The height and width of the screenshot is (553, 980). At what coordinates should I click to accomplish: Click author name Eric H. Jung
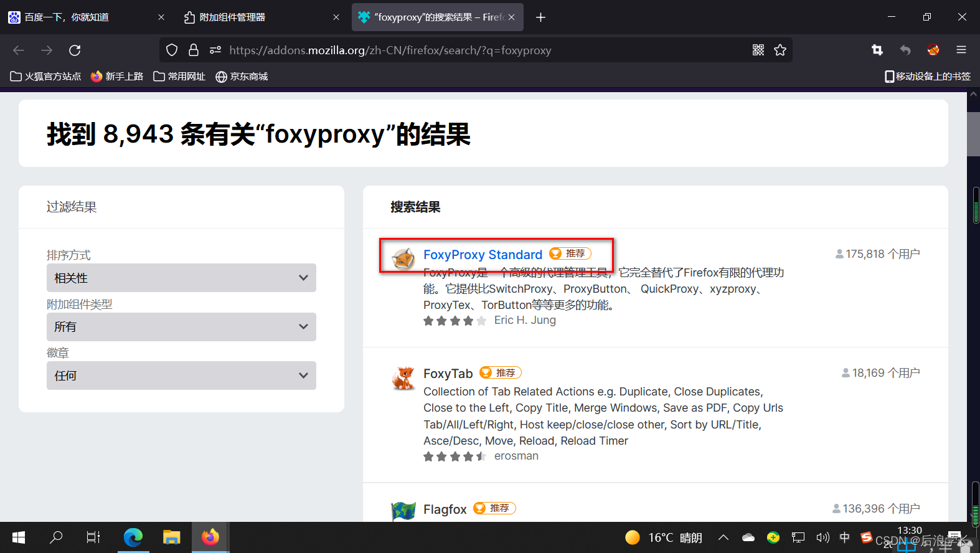(x=525, y=320)
